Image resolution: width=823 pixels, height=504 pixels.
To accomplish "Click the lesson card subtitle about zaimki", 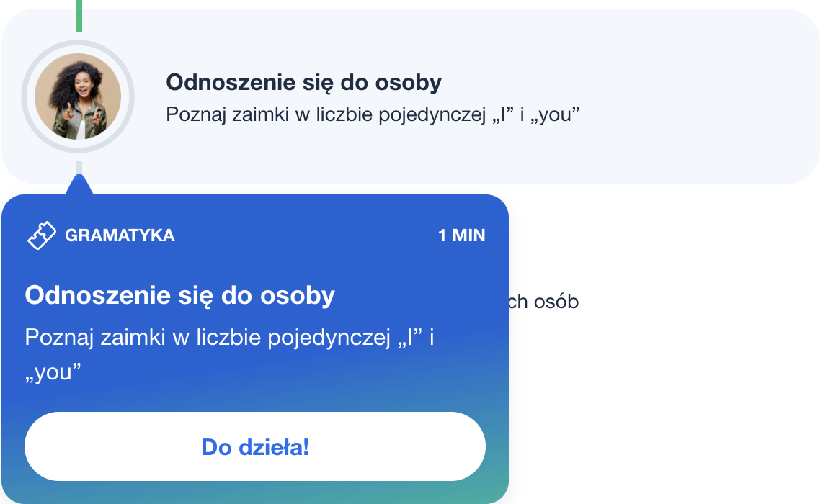I will tap(373, 114).
